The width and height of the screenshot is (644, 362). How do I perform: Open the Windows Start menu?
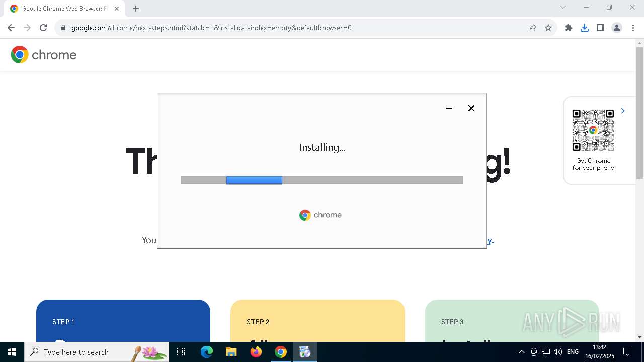coord(12,352)
